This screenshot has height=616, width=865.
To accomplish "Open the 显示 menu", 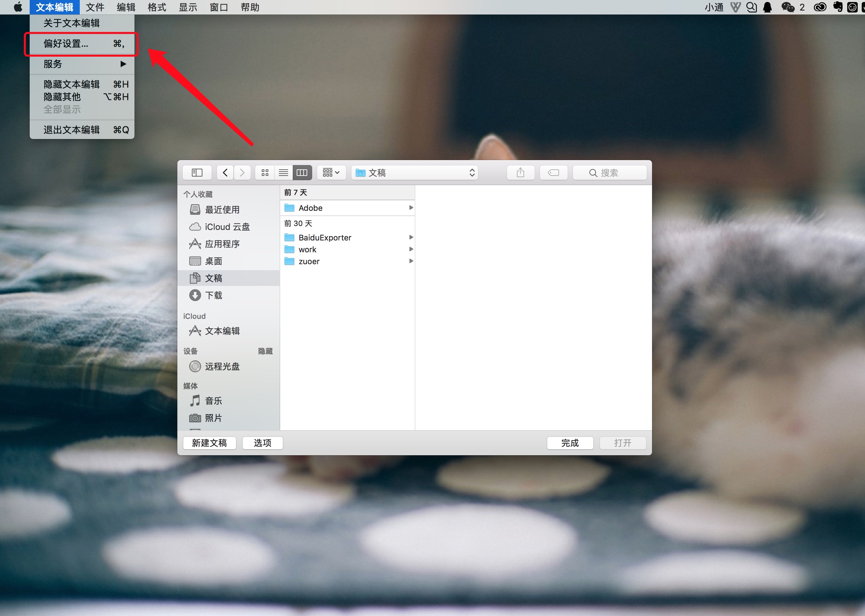I will 188,7.
